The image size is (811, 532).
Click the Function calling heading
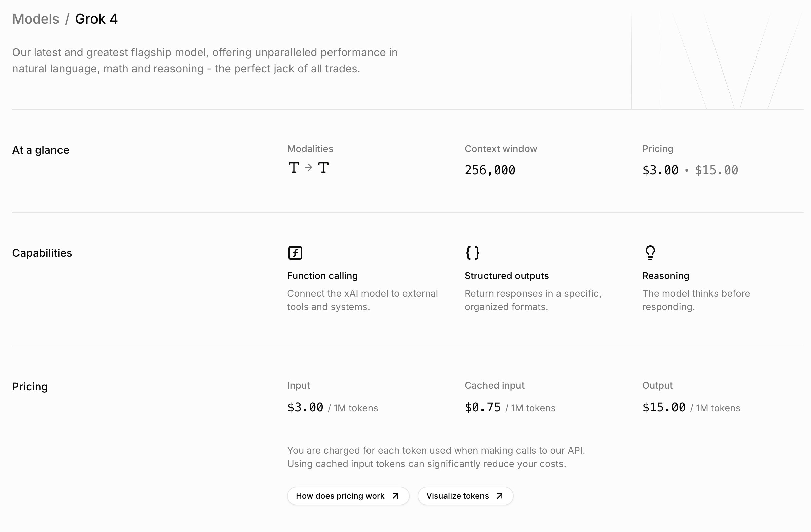coord(322,276)
